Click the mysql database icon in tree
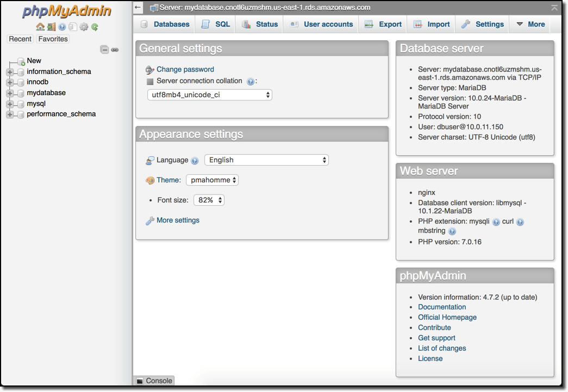The image size is (568, 392). (x=21, y=104)
